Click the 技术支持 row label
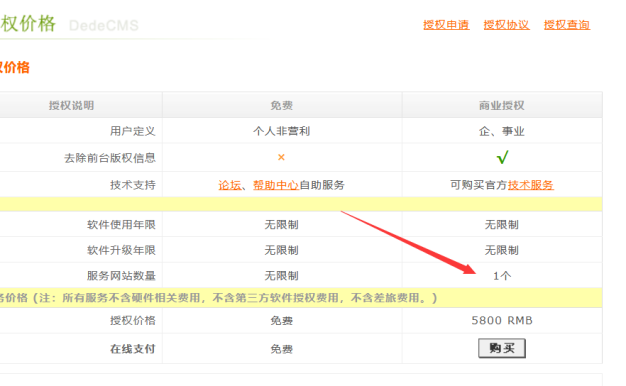Screen dimensions: 626x386 pos(133,185)
